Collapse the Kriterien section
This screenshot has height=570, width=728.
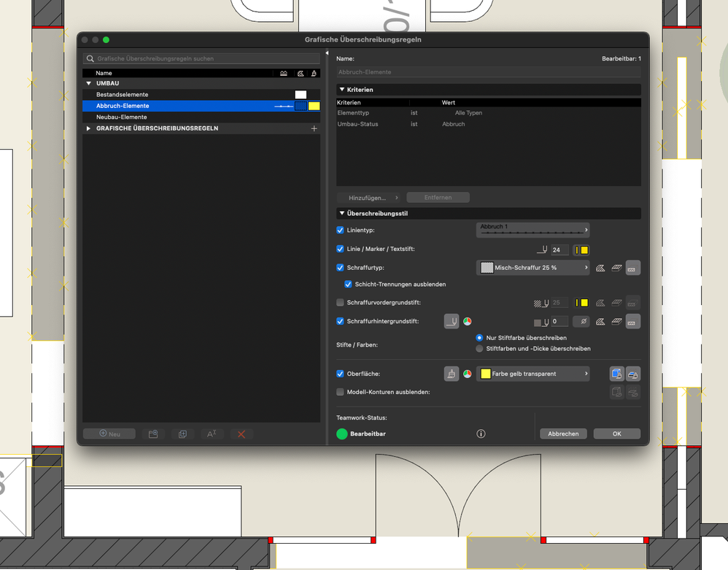(341, 90)
